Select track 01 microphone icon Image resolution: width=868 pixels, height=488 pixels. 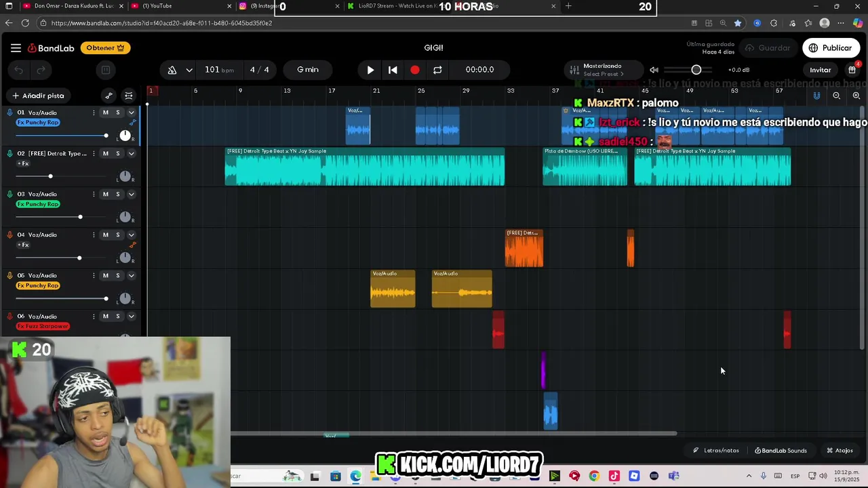(x=9, y=113)
